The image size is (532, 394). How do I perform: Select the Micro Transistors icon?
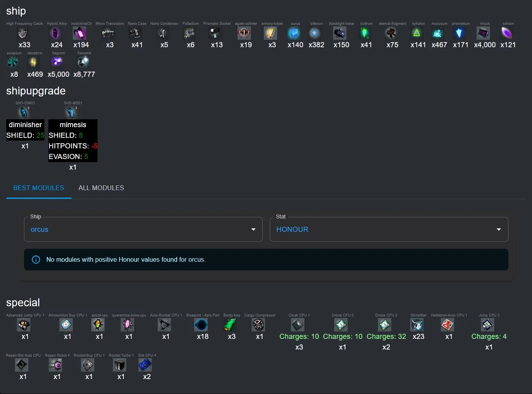pos(109,33)
